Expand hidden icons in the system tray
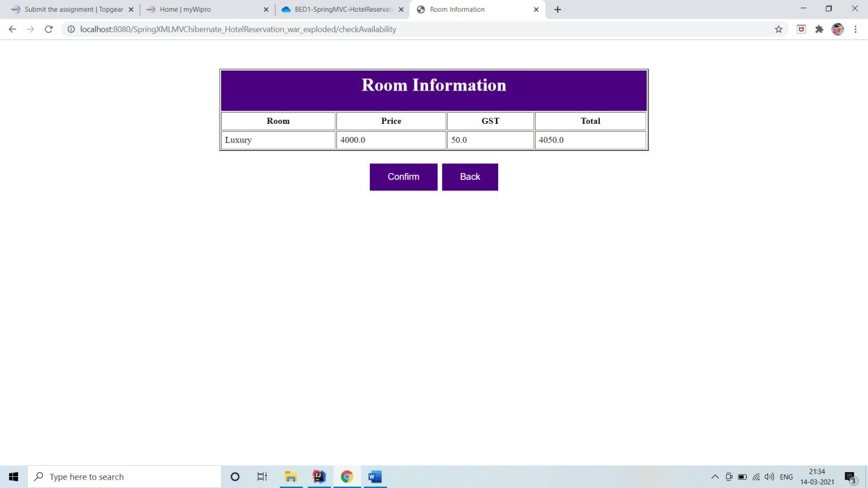The image size is (868, 488). [x=714, y=476]
